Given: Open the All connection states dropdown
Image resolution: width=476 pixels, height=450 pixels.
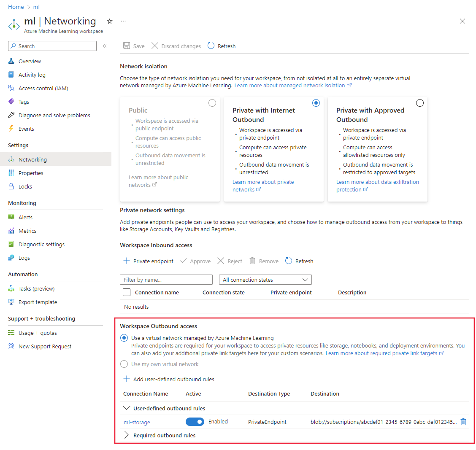Looking at the screenshot, I should 265,280.
